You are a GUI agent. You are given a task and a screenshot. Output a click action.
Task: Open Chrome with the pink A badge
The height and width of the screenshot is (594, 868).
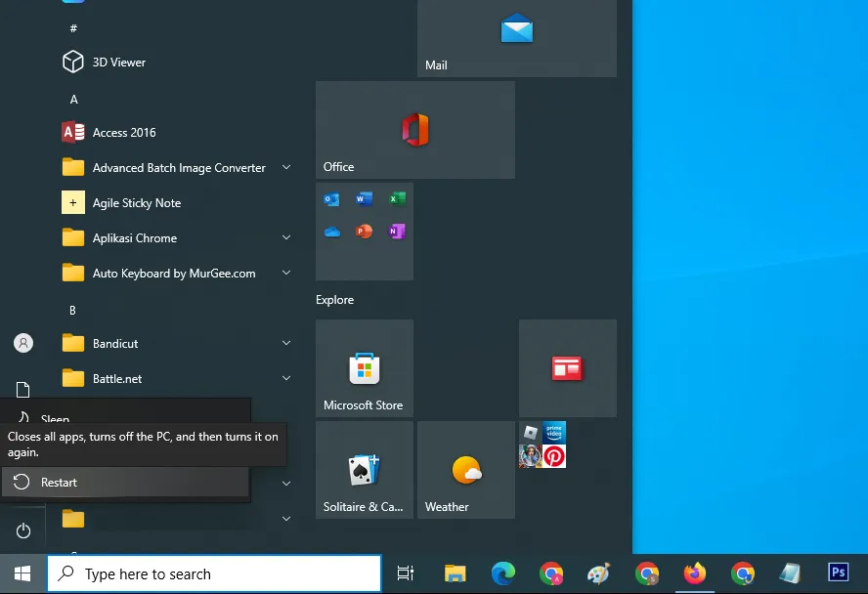click(x=550, y=573)
